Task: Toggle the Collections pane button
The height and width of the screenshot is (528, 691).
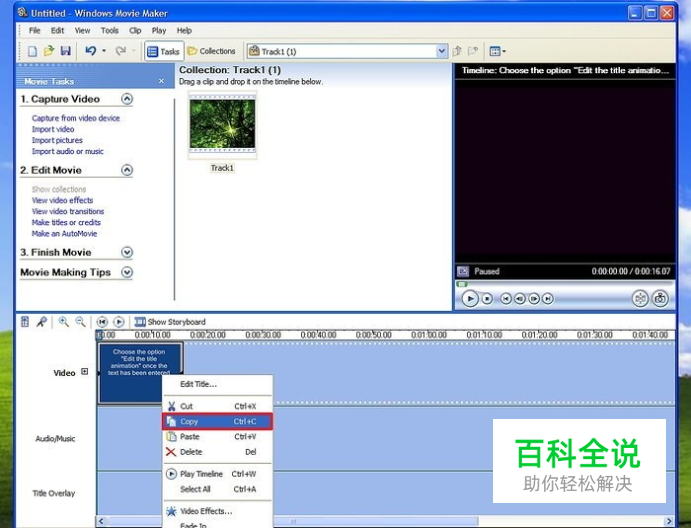Action: 212,51
